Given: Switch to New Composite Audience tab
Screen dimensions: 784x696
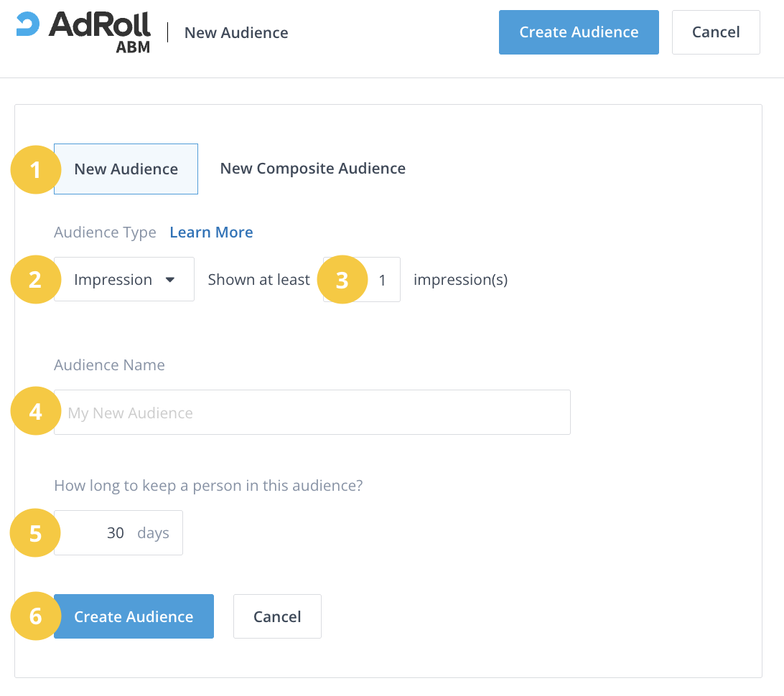Looking at the screenshot, I should pos(312,169).
